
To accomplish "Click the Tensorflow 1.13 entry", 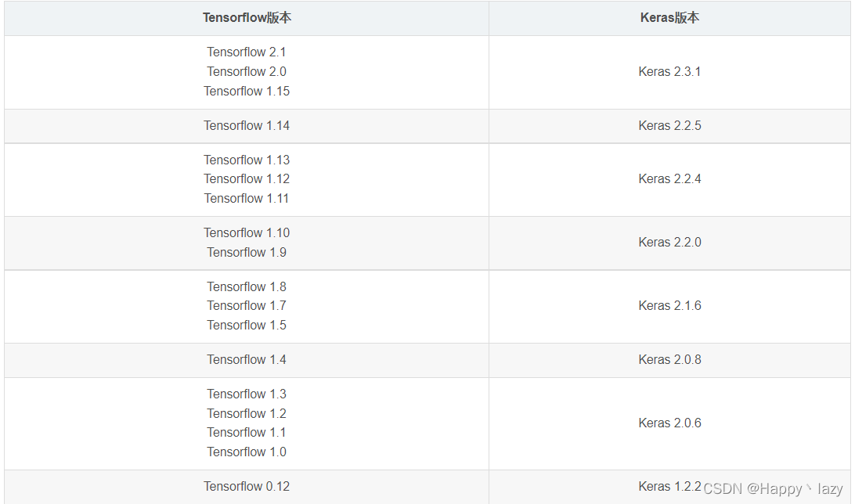I will tap(247, 160).
